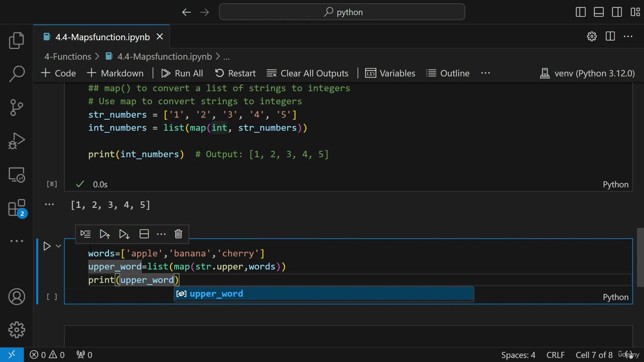644x362 pixels.
Task: Open the Search view in the activity bar
Action: (17, 73)
